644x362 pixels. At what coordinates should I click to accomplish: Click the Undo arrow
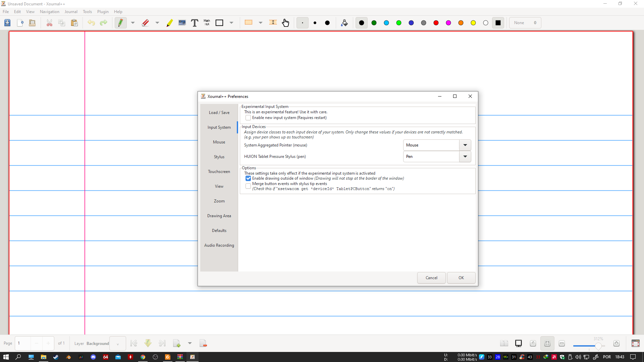(x=91, y=23)
